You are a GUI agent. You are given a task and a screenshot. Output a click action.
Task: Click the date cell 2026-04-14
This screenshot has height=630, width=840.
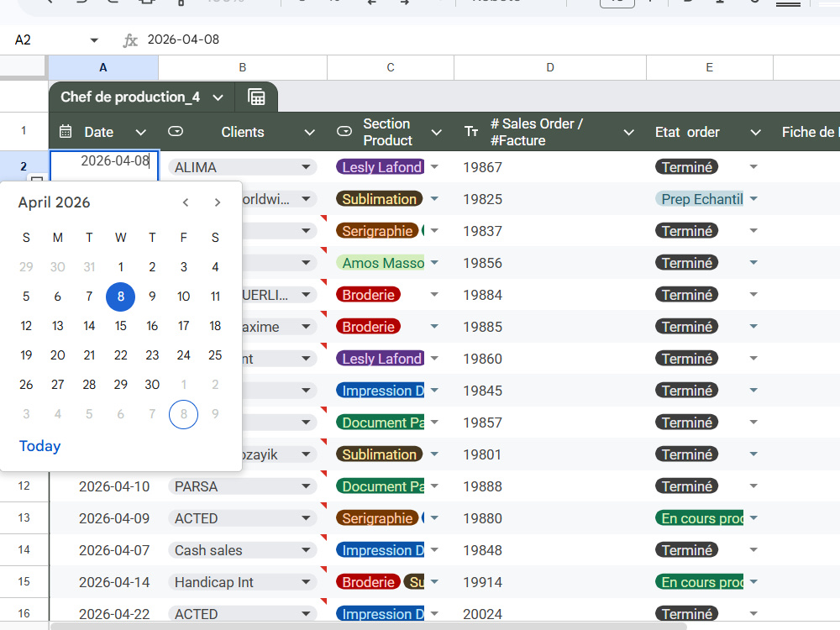click(x=104, y=582)
